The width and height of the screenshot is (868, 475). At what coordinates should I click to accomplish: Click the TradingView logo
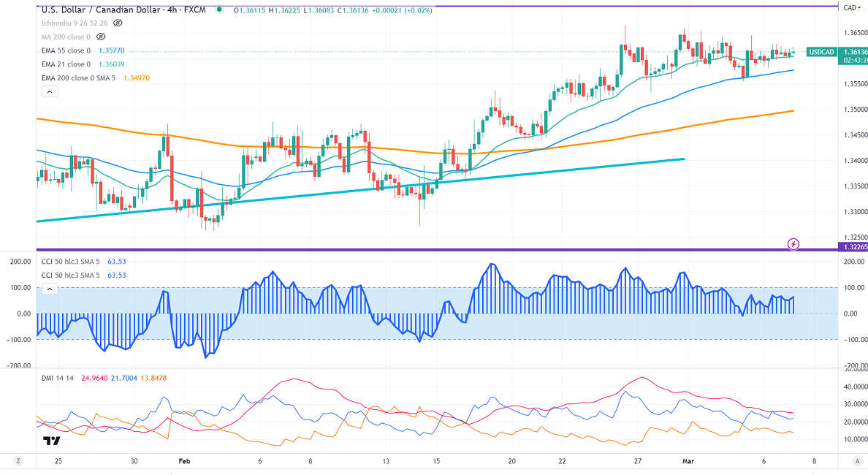[51, 441]
